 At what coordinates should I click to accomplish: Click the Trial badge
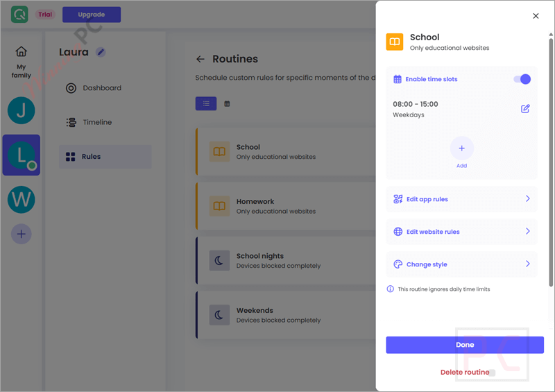click(45, 15)
